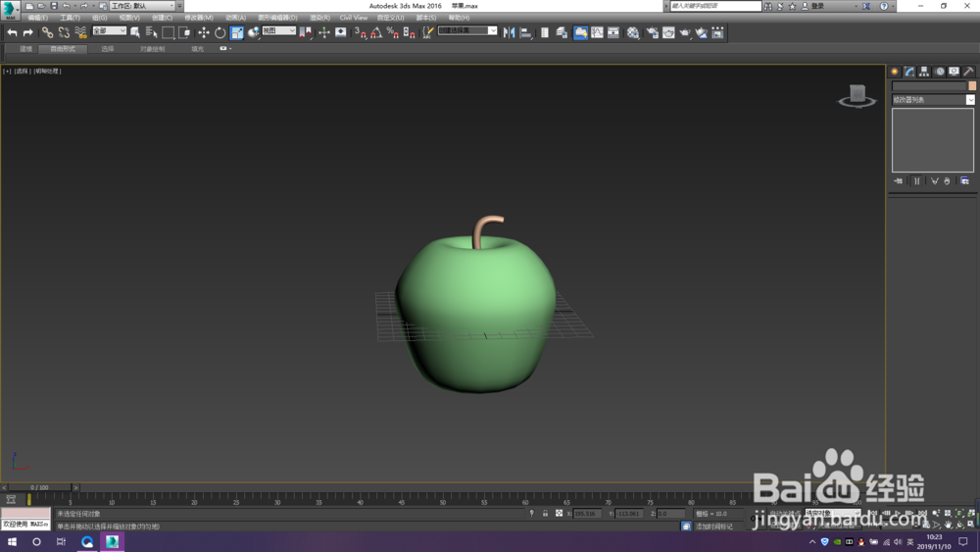Click the time slider 0 / 100 handle
980x552 pixels.
pos(39,487)
